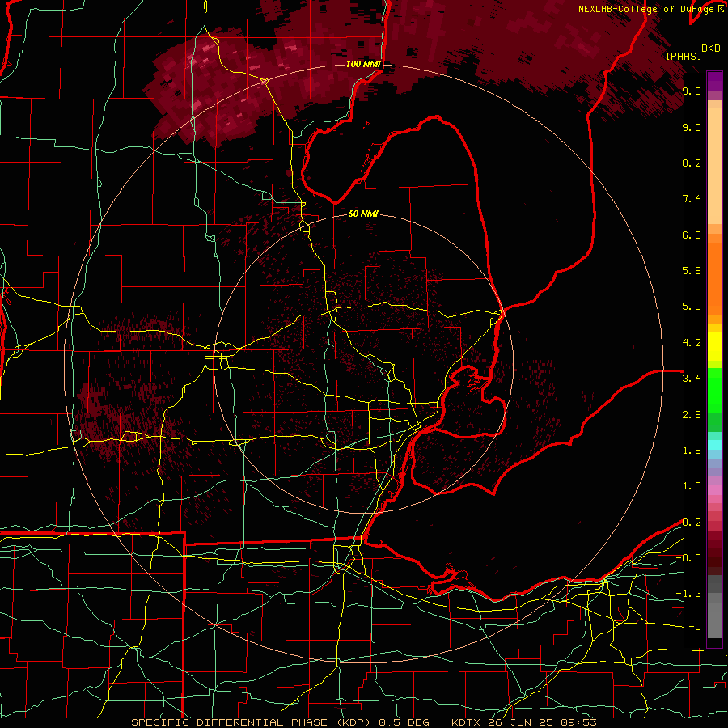728x728 pixels.
Task: Click the '100 NMI' range ring label
Action: click(363, 64)
